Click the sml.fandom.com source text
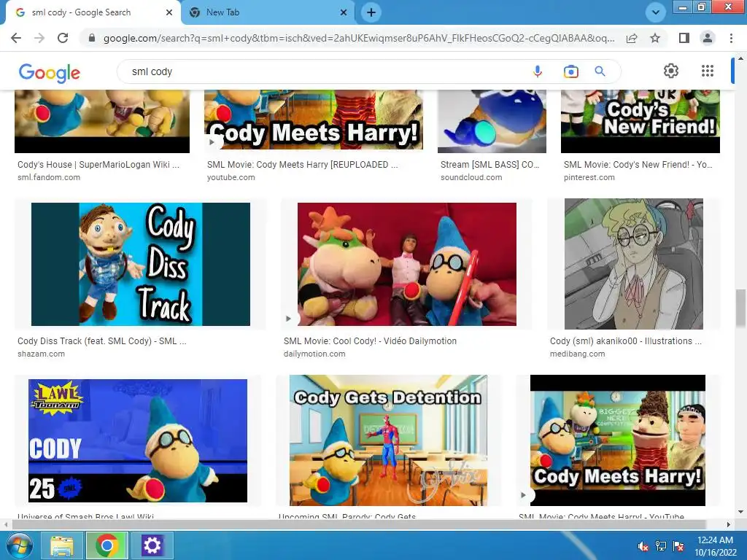747x560 pixels. click(x=49, y=177)
